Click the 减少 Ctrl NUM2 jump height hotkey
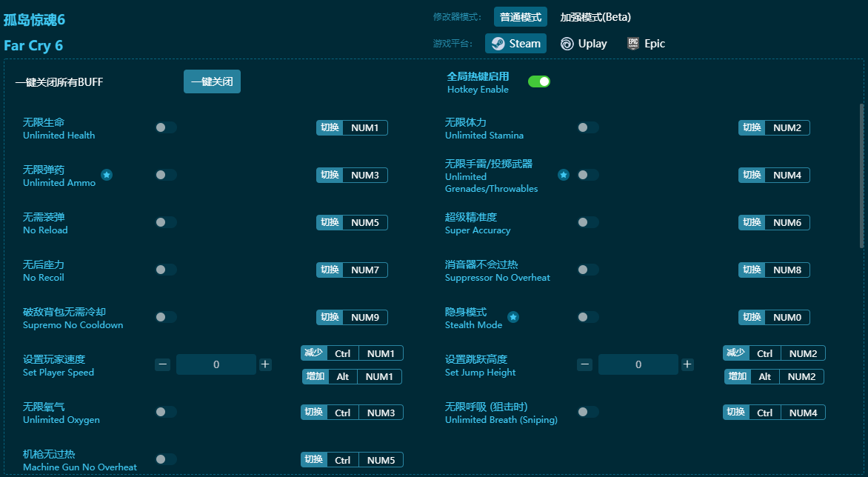 coord(774,353)
